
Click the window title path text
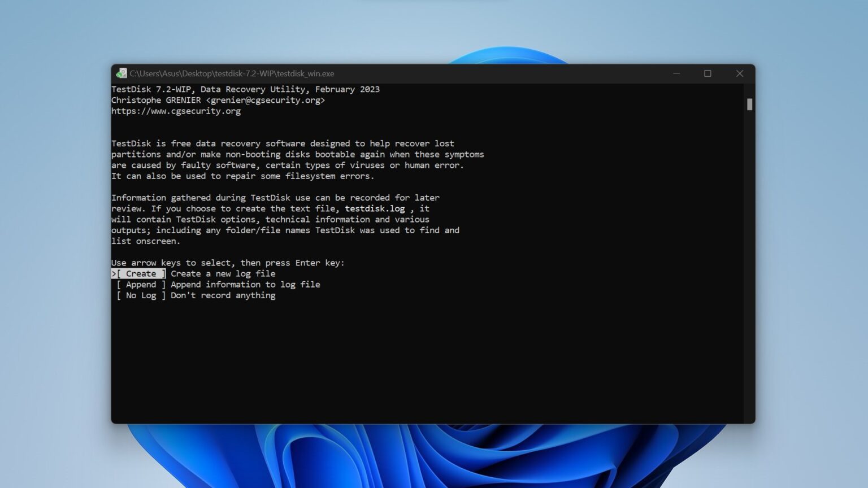click(232, 73)
